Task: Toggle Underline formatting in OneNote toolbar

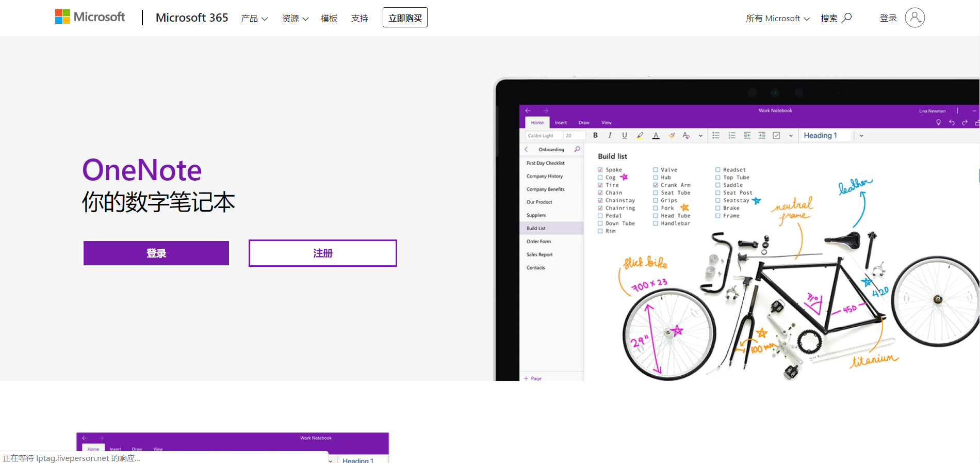Action: point(625,135)
